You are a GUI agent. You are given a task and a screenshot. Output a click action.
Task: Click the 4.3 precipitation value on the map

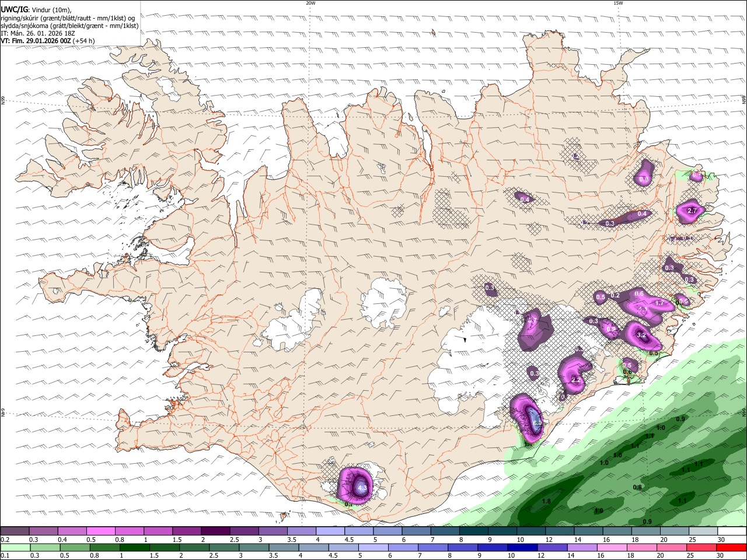(362, 488)
